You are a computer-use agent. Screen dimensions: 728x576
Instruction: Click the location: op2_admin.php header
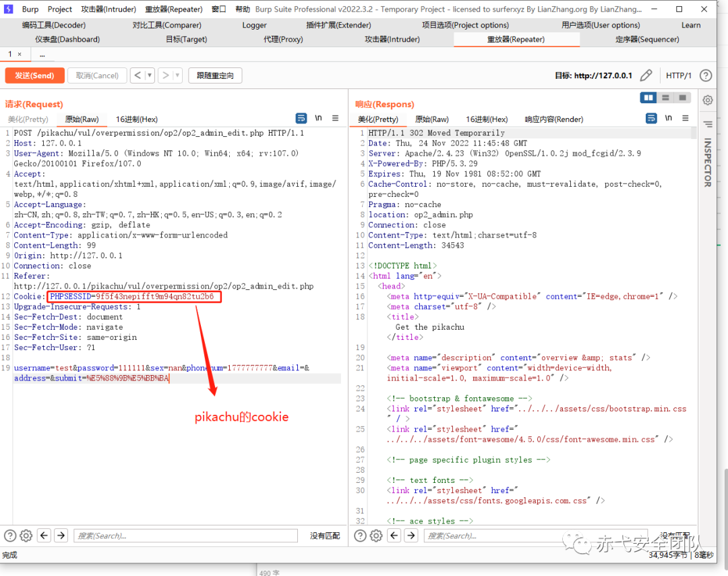pyautogui.click(x=421, y=214)
